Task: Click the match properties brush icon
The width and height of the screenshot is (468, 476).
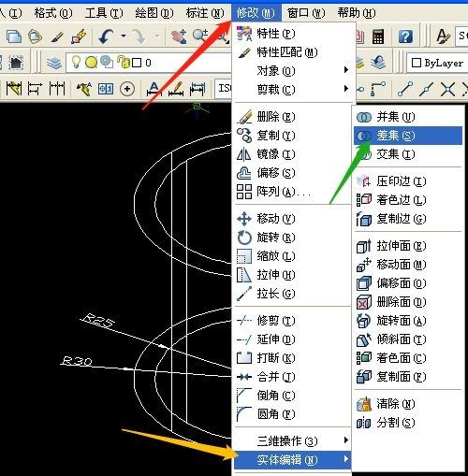Action: pos(57,37)
